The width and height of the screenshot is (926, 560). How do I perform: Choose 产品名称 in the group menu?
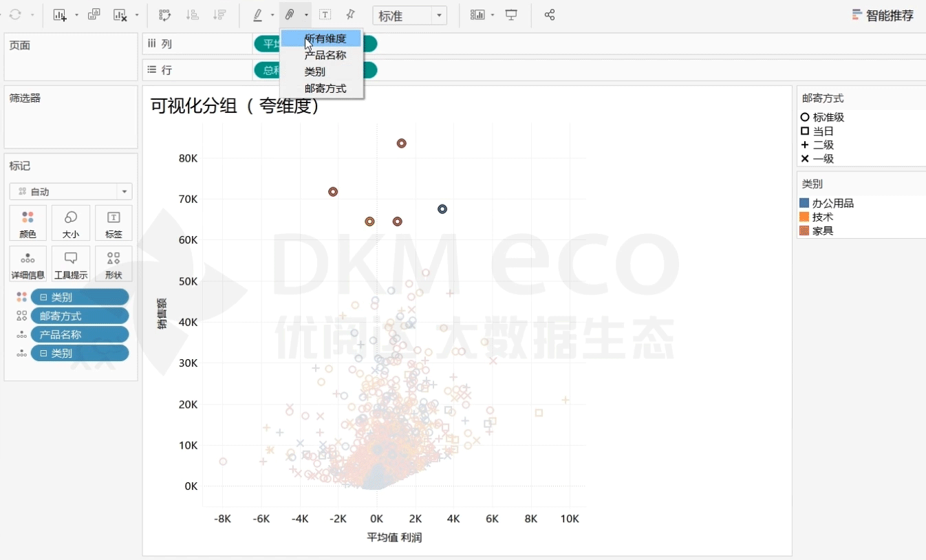point(325,56)
